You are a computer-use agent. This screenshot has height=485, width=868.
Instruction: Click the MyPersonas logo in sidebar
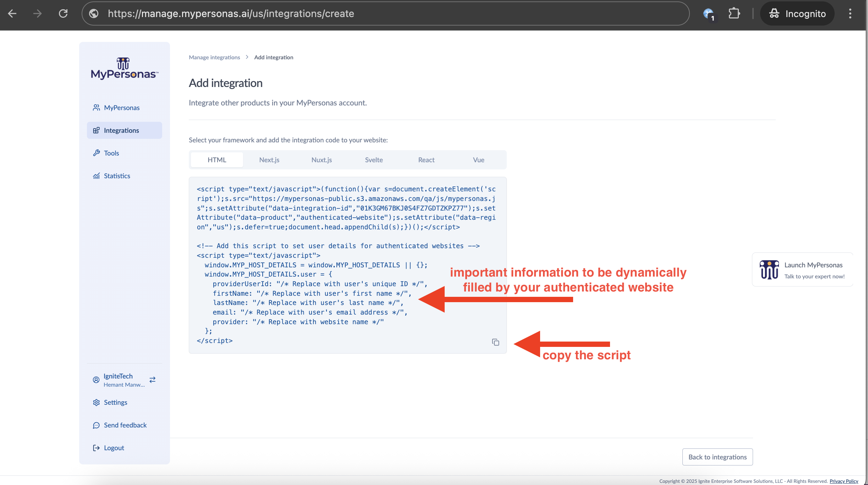coord(125,69)
